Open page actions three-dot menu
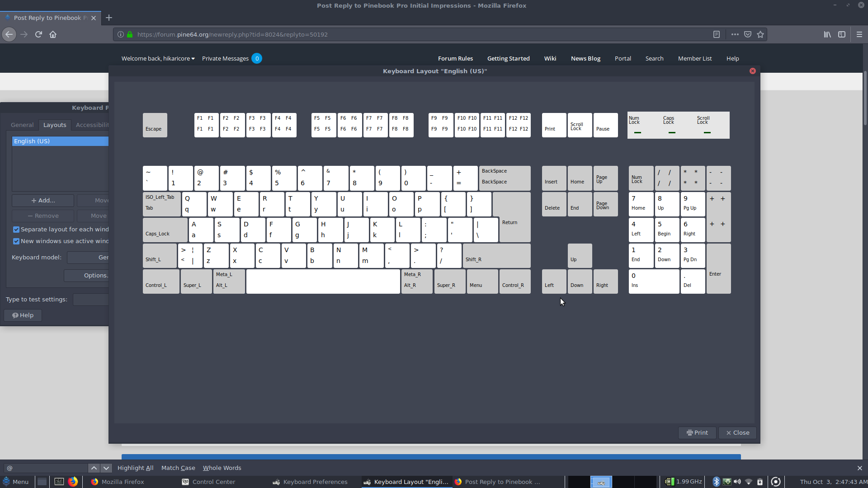 [735, 34]
